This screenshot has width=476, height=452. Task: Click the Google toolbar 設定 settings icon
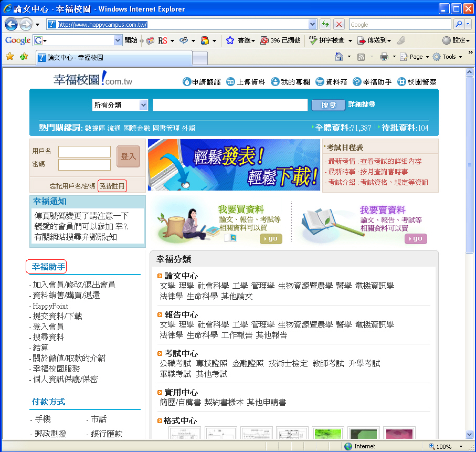(446, 40)
